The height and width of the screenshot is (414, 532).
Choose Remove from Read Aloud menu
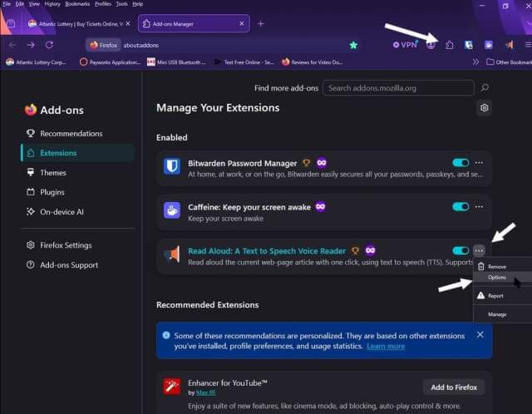click(502, 267)
